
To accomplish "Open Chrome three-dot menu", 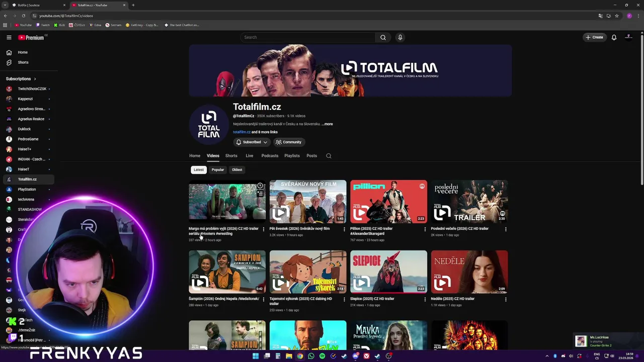I will tap(638, 16).
